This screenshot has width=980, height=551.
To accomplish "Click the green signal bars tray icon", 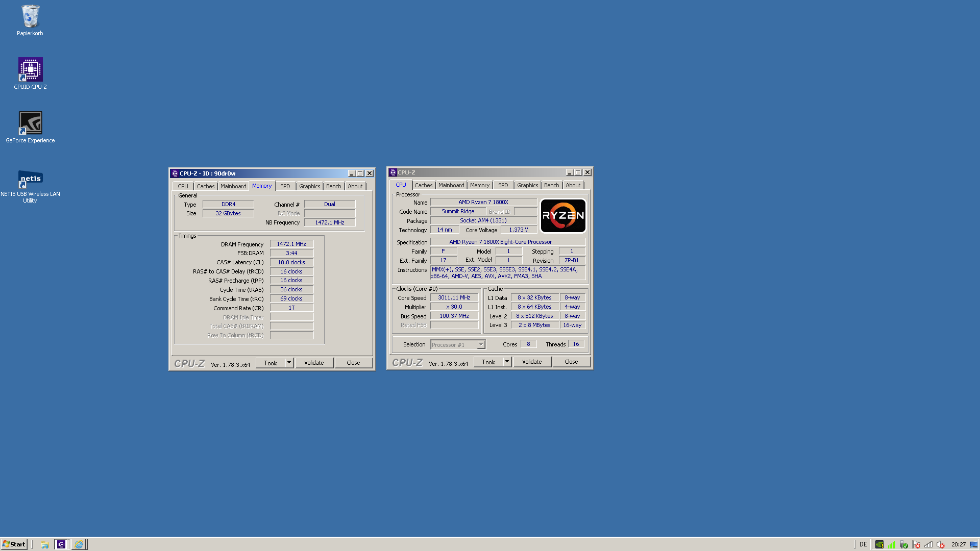I will (891, 544).
